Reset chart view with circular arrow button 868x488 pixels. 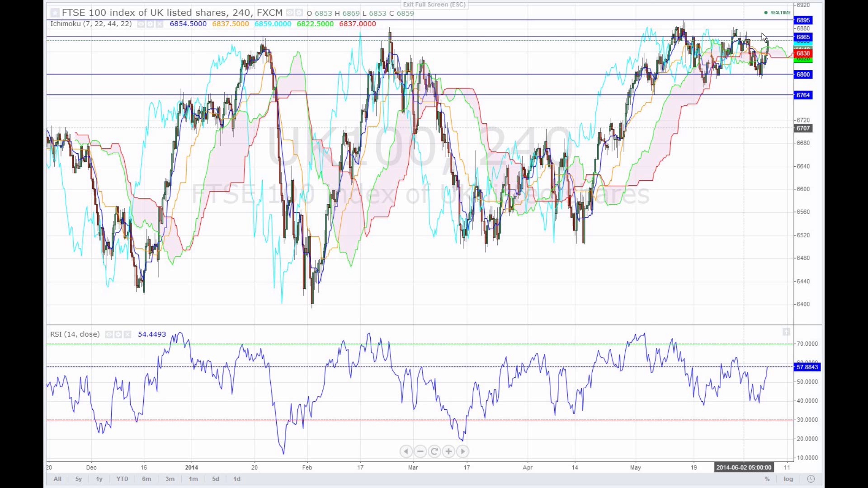[x=434, y=451]
